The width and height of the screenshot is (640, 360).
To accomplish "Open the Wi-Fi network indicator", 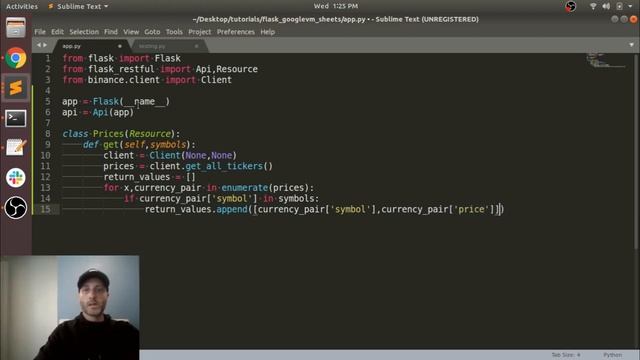I will [x=593, y=6].
